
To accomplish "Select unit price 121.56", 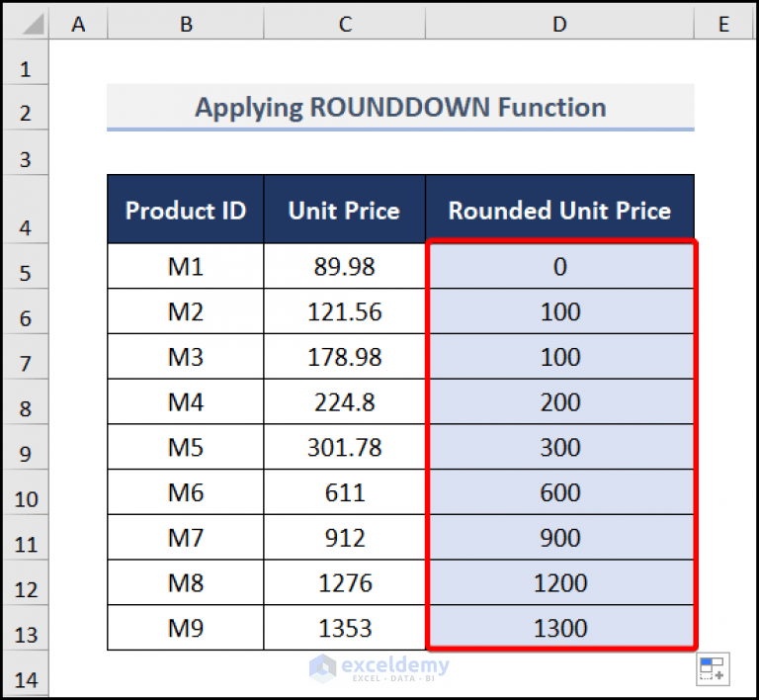I will (x=345, y=311).
